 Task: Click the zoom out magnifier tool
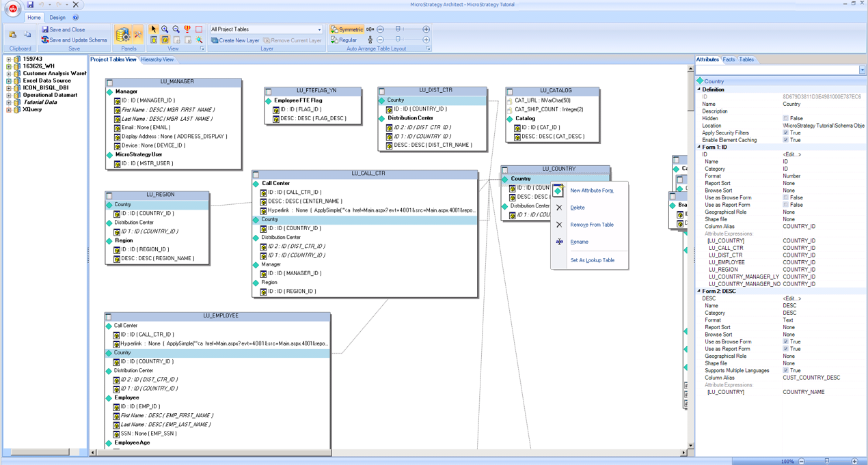(x=176, y=29)
